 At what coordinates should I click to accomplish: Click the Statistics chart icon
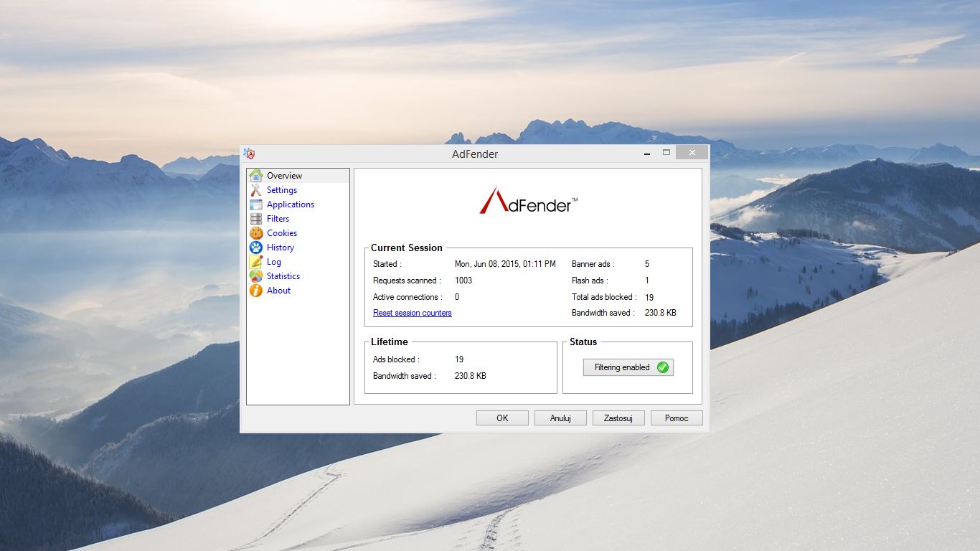256,276
